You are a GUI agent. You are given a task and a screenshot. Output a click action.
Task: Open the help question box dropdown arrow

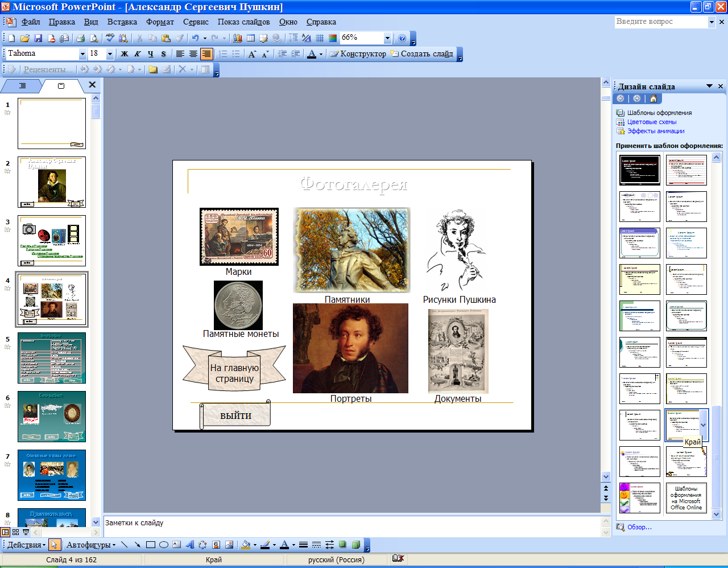[x=712, y=22]
